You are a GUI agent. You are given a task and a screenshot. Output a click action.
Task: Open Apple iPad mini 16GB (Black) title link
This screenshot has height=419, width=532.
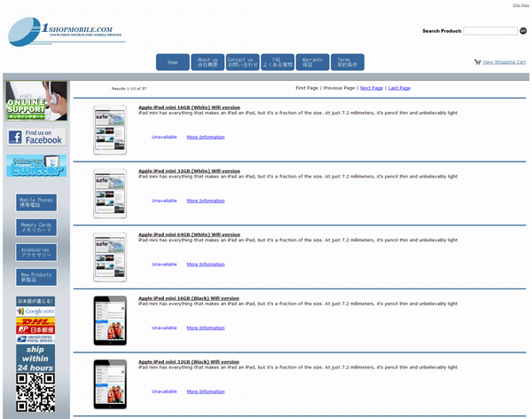(x=189, y=298)
